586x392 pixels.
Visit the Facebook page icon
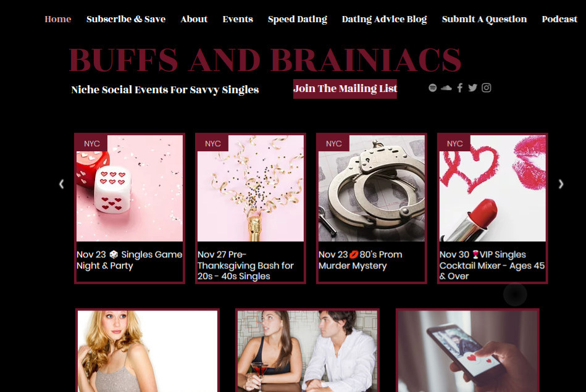459,88
